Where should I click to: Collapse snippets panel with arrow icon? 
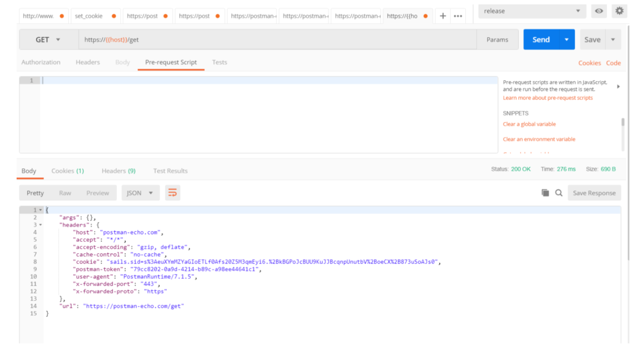[618, 86]
